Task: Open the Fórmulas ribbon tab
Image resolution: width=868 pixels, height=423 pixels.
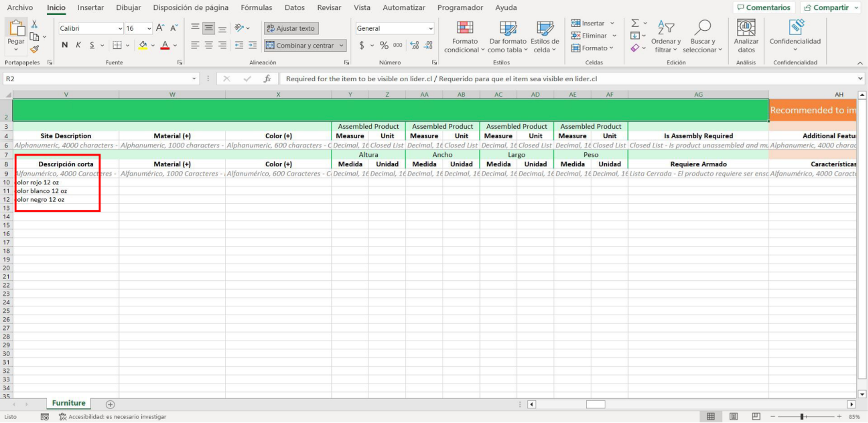Action: tap(256, 7)
